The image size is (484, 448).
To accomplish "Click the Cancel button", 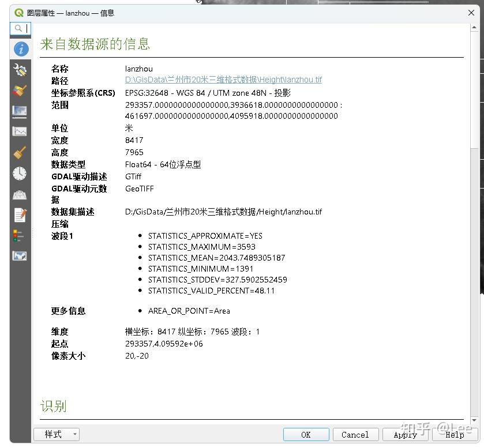I will tap(355, 434).
